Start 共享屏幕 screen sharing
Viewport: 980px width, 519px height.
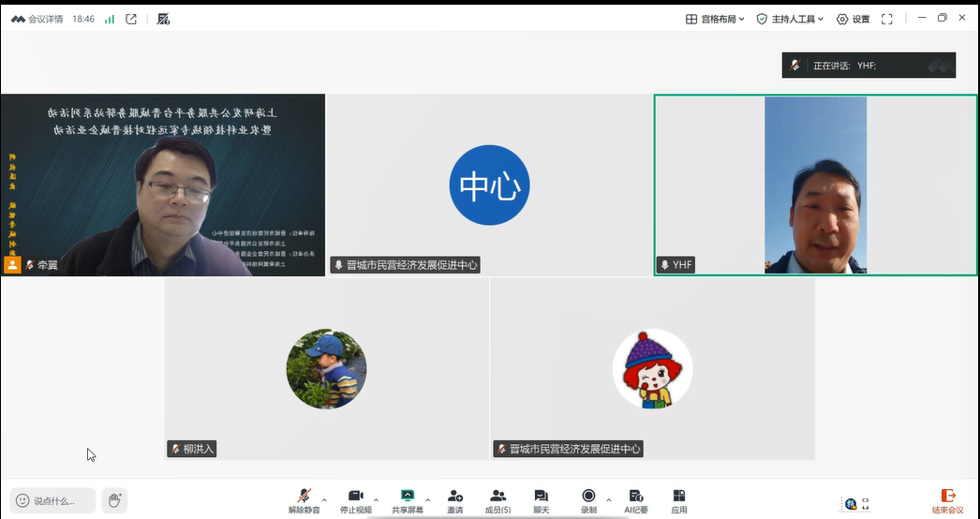(408, 501)
